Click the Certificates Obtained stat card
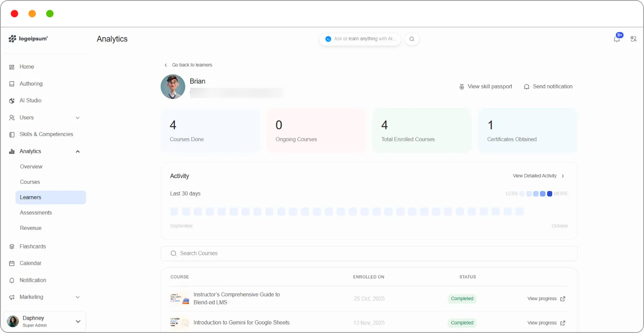This screenshot has height=333, width=644. (x=527, y=130)
